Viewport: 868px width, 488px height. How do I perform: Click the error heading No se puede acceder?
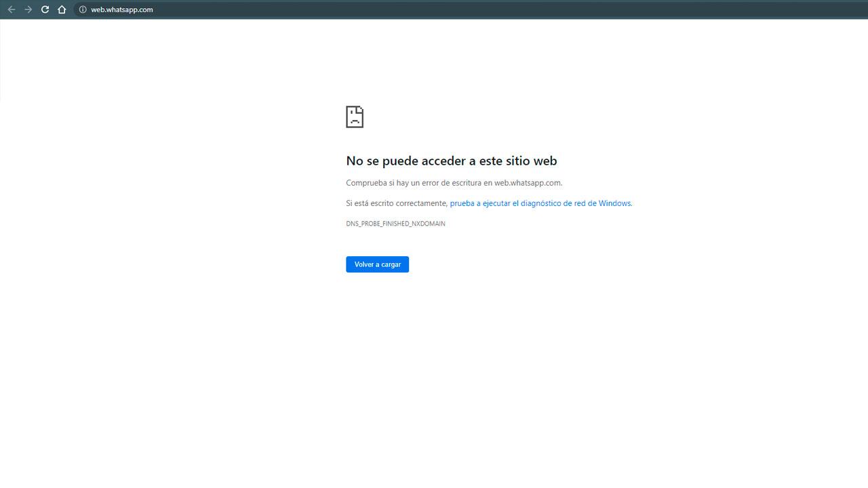coord(452,161)
